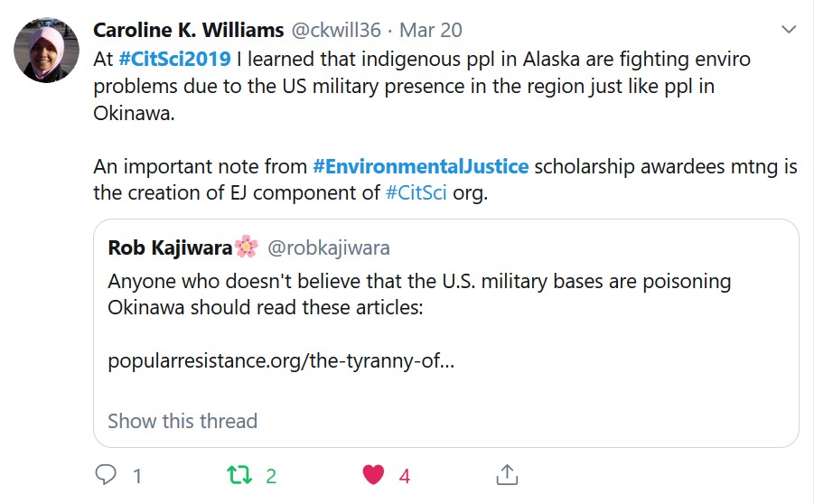The image size is (814, 504).
Task: Open the #CitSci2019 hashtag
Action: [x=174, y=60]
